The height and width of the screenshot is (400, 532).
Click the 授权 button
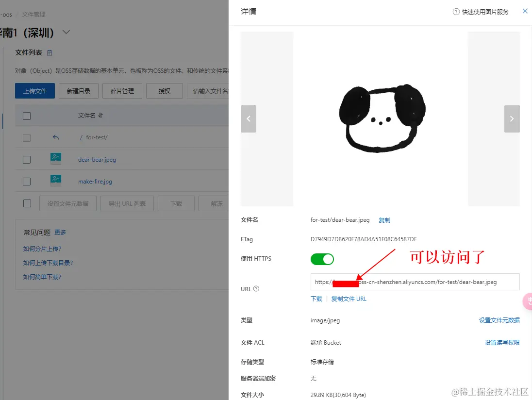165,91
